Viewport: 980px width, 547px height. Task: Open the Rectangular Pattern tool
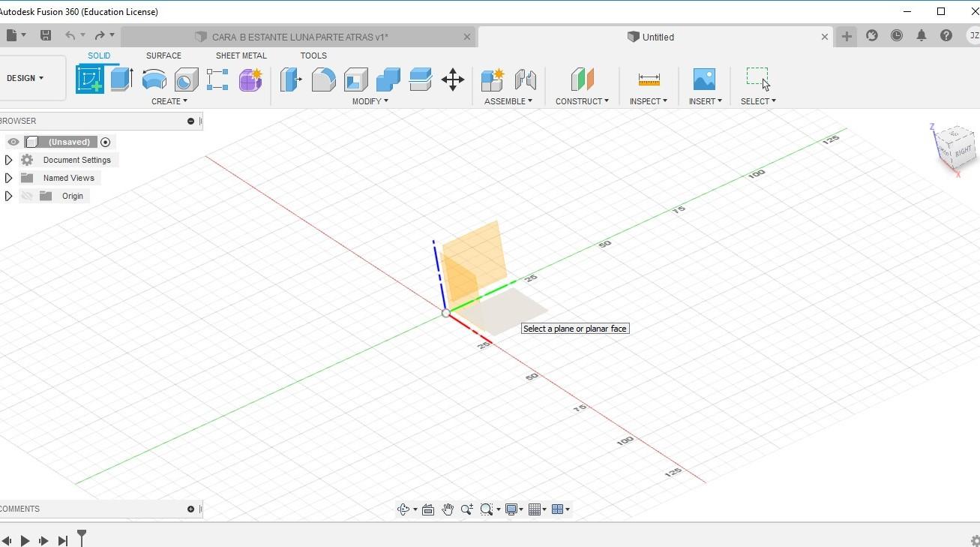217,79
